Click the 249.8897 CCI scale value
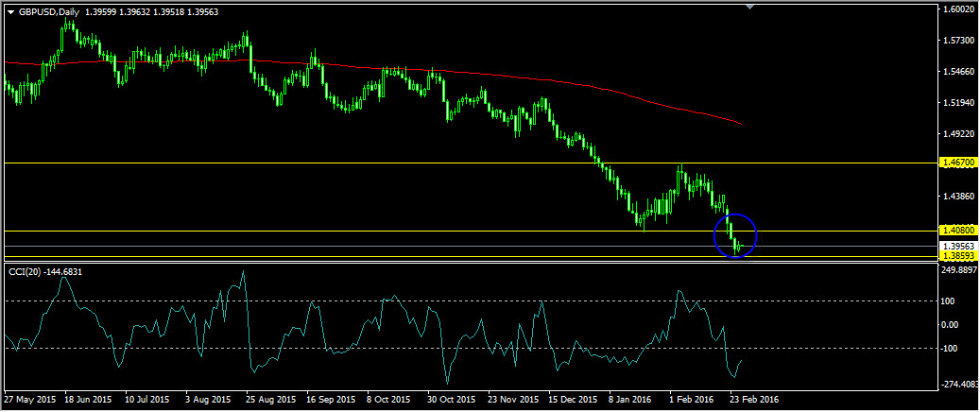Image resolution: width=980 pixels, height=412 pixels. pos(959,270)
